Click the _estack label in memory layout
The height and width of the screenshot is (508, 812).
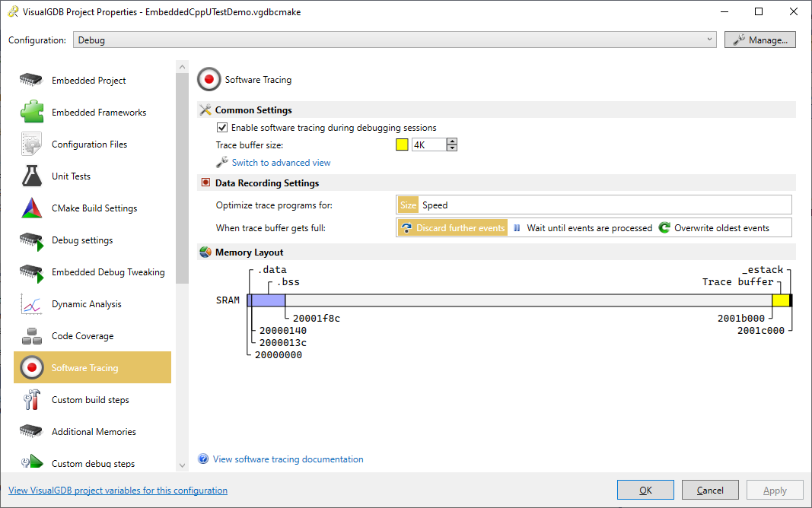(x=763, y=269)
